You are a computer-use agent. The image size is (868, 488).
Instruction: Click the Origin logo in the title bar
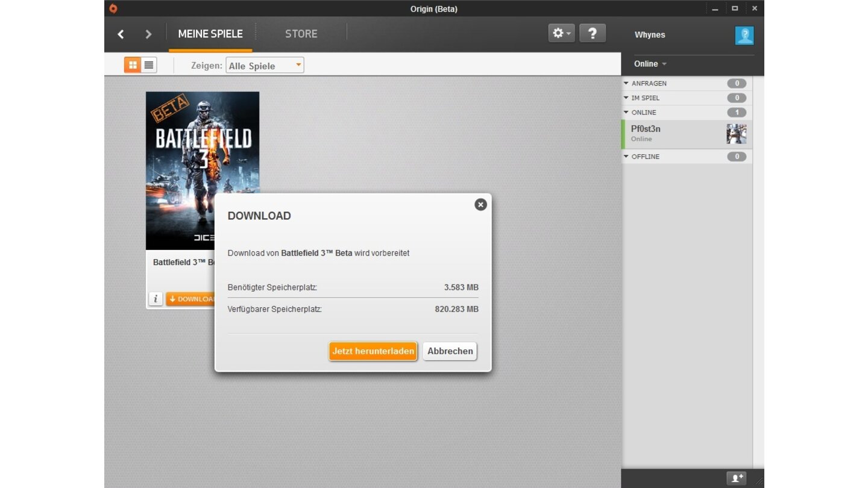(113, 8)
